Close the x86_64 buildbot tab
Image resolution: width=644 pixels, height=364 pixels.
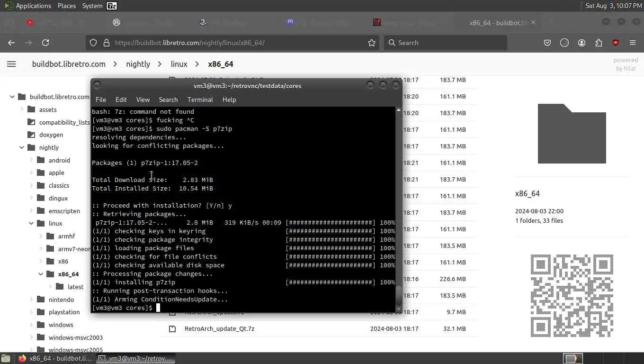[533, 22]
